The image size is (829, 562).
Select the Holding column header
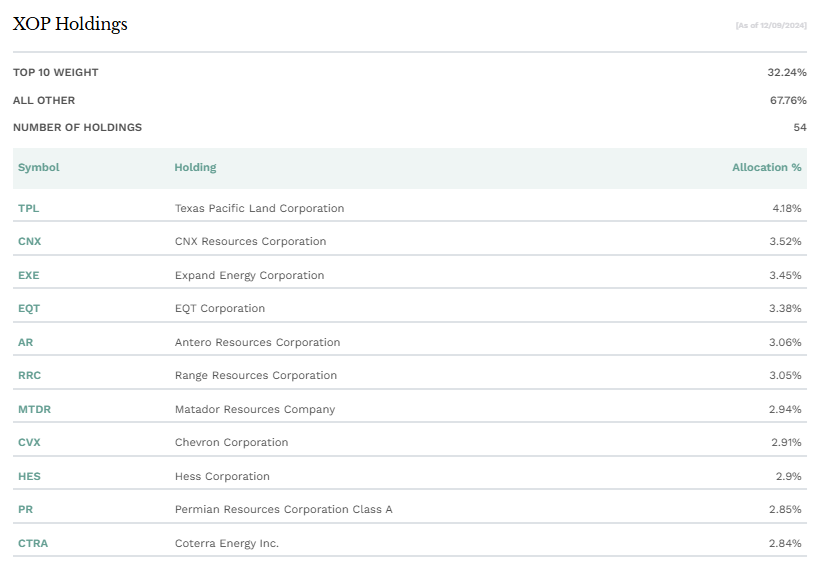pos(196,168)
